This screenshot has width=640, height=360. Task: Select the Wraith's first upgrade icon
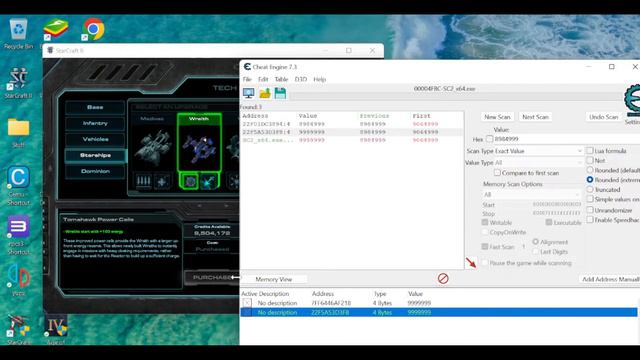190,181
